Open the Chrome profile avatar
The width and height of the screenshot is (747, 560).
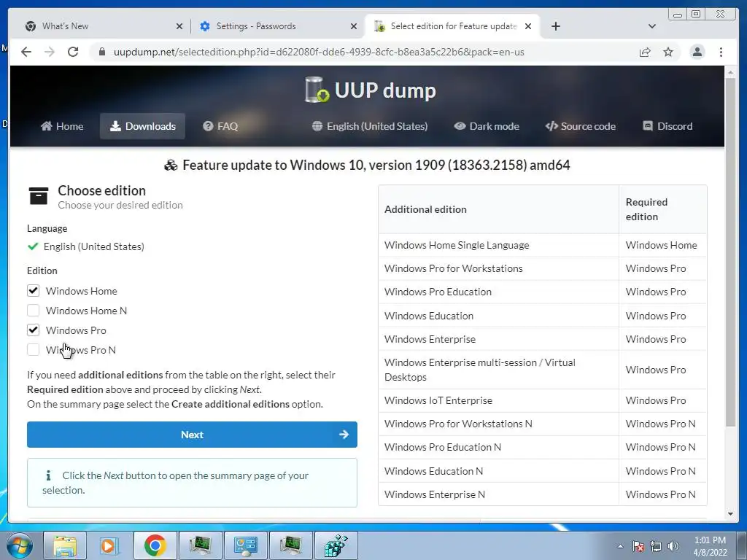[697, 52]
